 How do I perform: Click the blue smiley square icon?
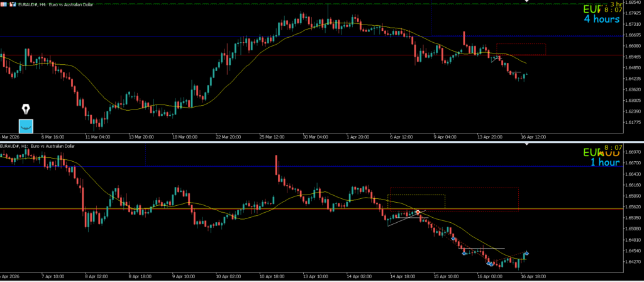pyautogui.click(x=26, y=126)
